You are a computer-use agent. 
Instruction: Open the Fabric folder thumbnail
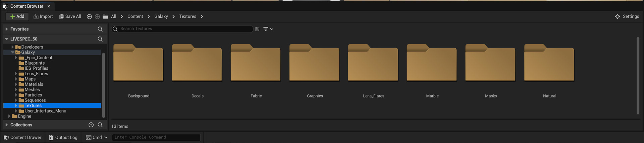[x=256, y=63]
